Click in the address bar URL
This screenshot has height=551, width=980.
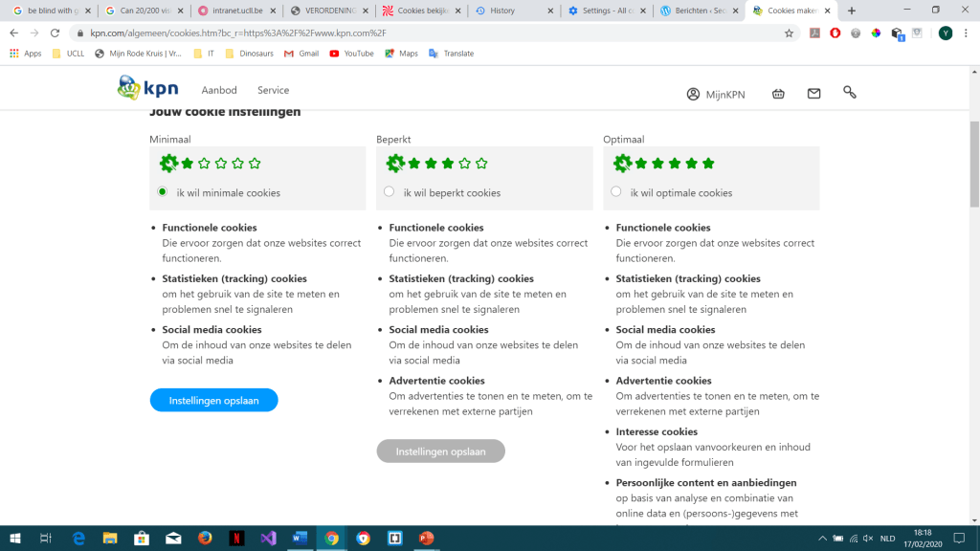point(383,33)
